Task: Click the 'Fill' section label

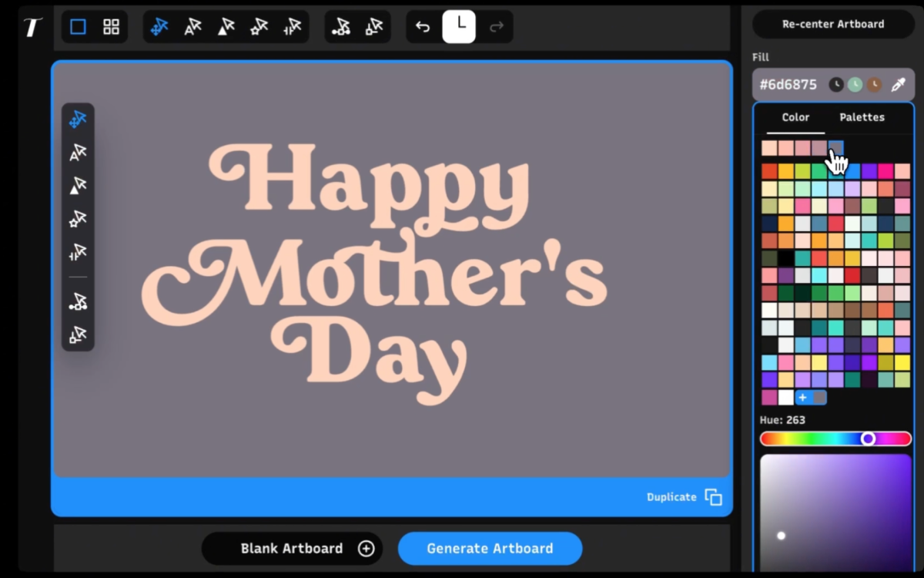Action: [761, 57]
